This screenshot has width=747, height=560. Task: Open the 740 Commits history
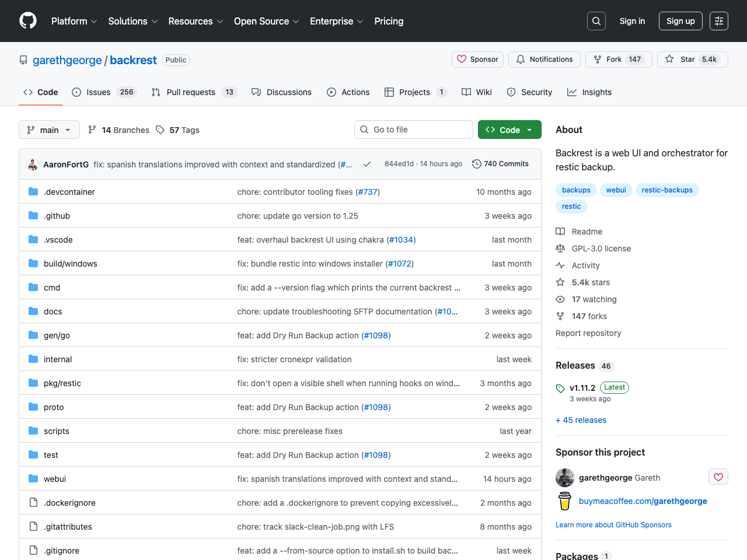pos(500,164)
